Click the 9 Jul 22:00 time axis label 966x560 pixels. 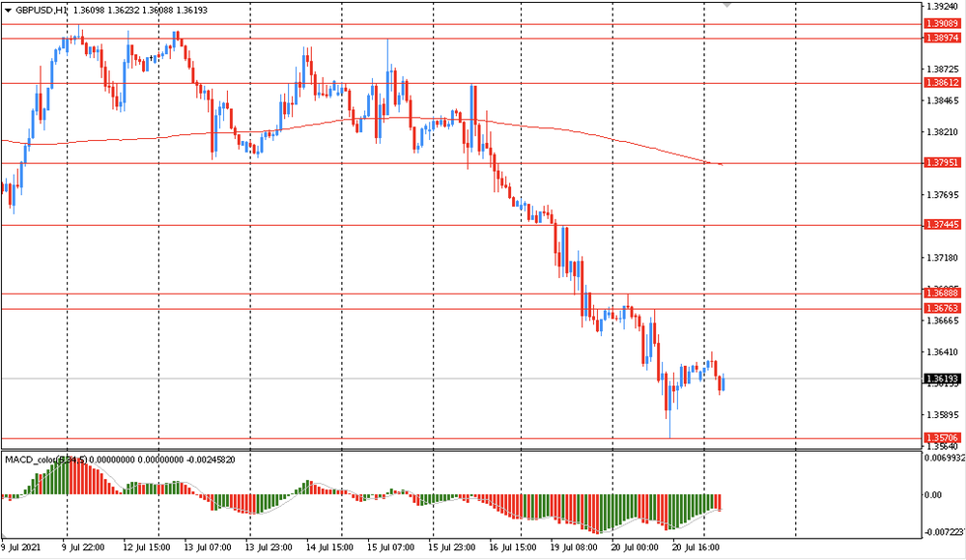pos(83,547)
